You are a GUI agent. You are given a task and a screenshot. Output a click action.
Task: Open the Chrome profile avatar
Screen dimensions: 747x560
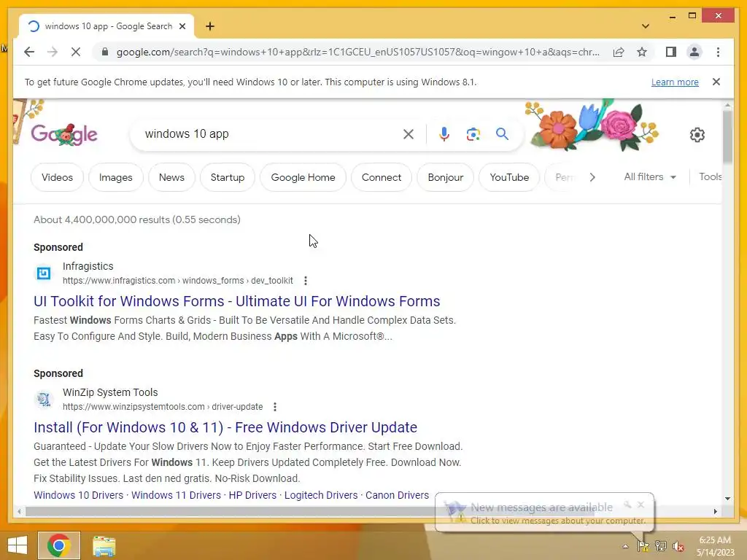[694, 52]
